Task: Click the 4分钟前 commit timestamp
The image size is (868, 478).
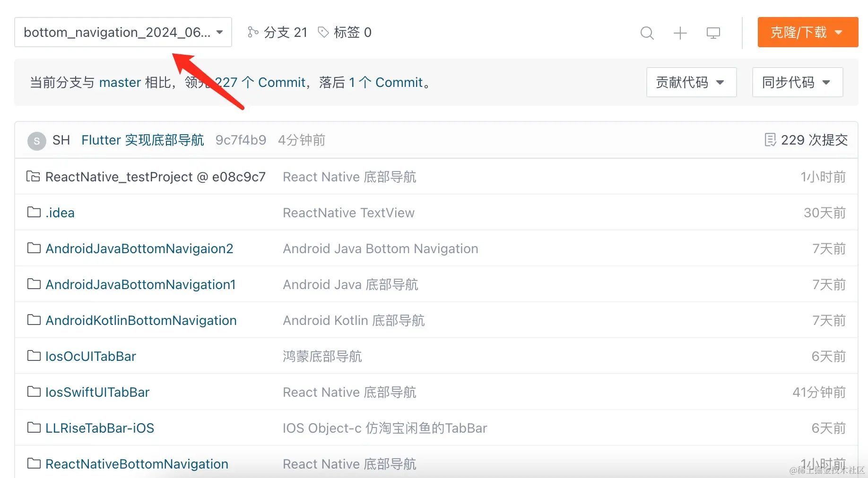Action: [x=302, y=140]
